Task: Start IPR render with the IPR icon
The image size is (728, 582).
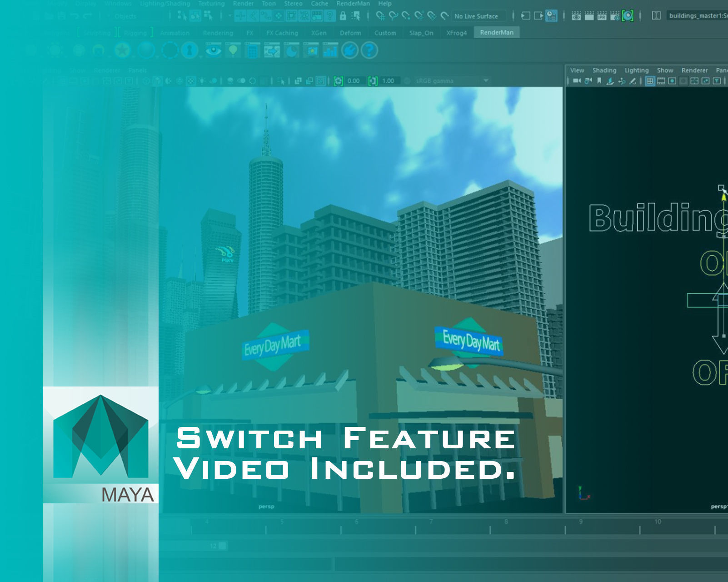Action: [x=602, y=16]
